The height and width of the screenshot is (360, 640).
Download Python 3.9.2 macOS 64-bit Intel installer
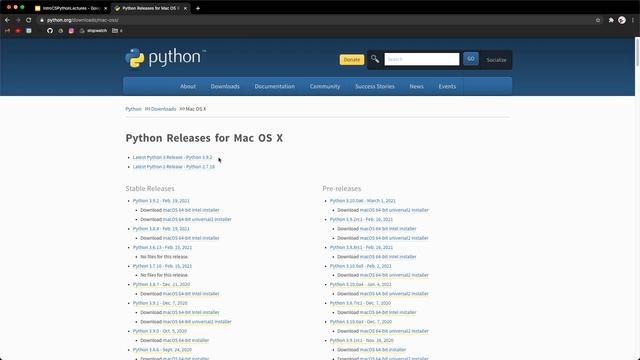coord(191,210)
